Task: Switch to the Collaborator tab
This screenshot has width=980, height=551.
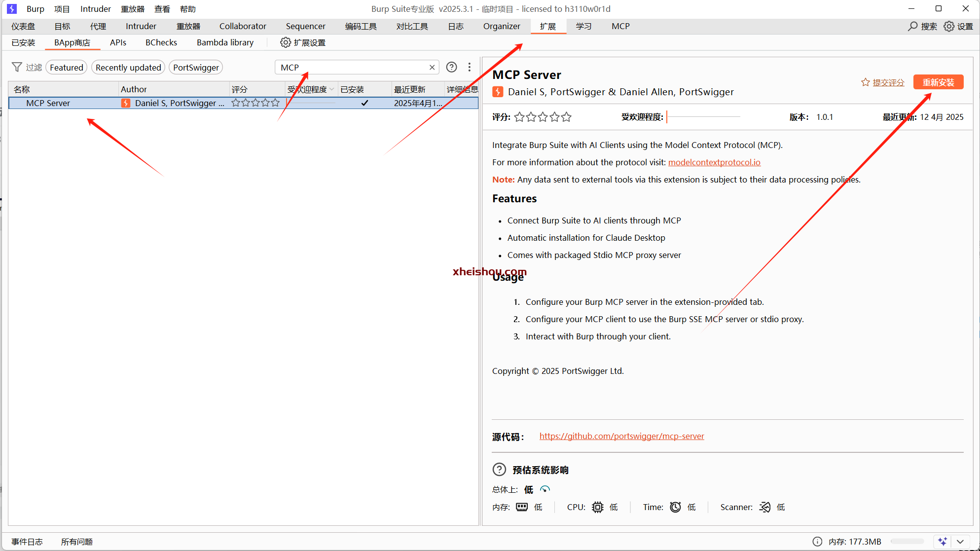Action: pyautogui.click(x=243, y=26)
